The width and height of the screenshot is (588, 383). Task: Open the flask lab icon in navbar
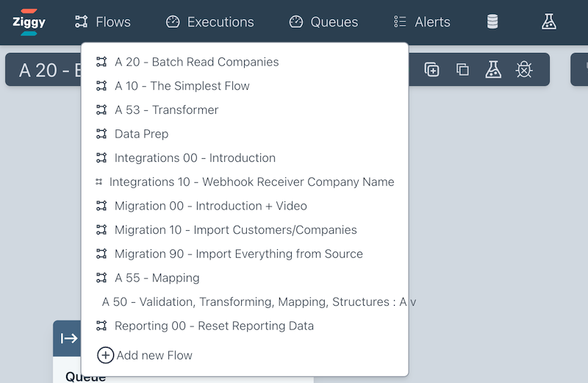point(549,22)
